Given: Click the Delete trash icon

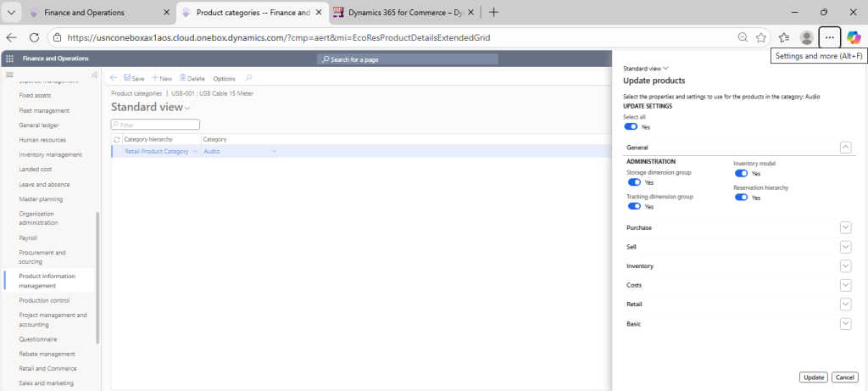Looking at the screenshot, I should pos(183,78).
